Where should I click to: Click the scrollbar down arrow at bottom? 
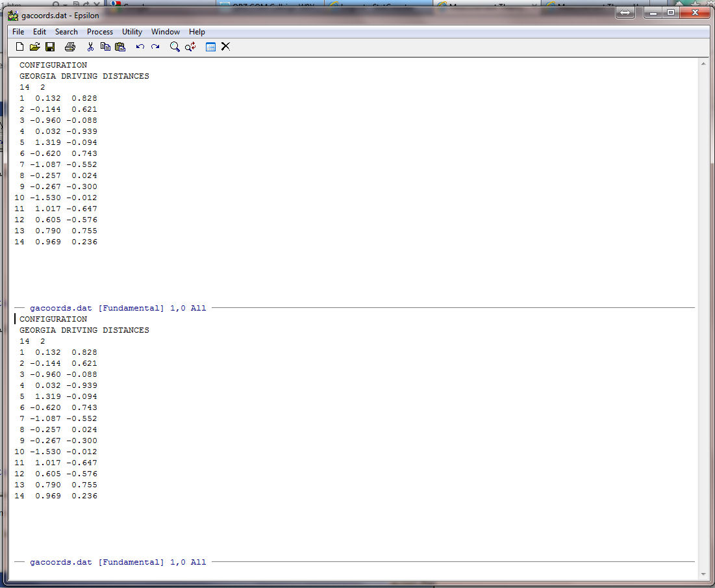click(704, 574)
